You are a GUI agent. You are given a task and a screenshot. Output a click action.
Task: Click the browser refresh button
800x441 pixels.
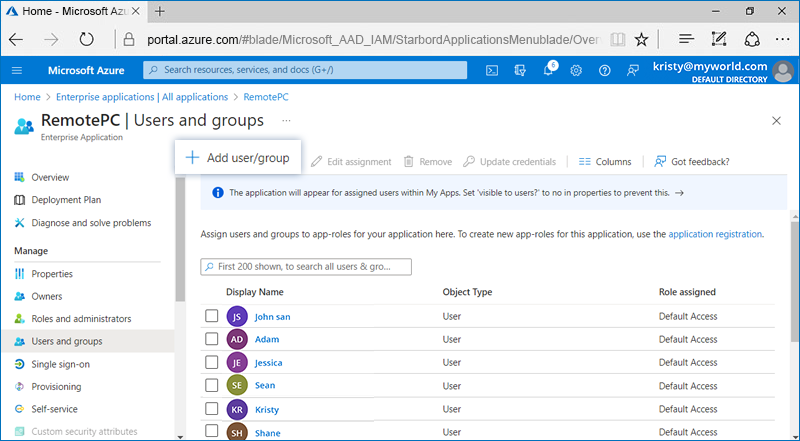(x=86, y=39)
